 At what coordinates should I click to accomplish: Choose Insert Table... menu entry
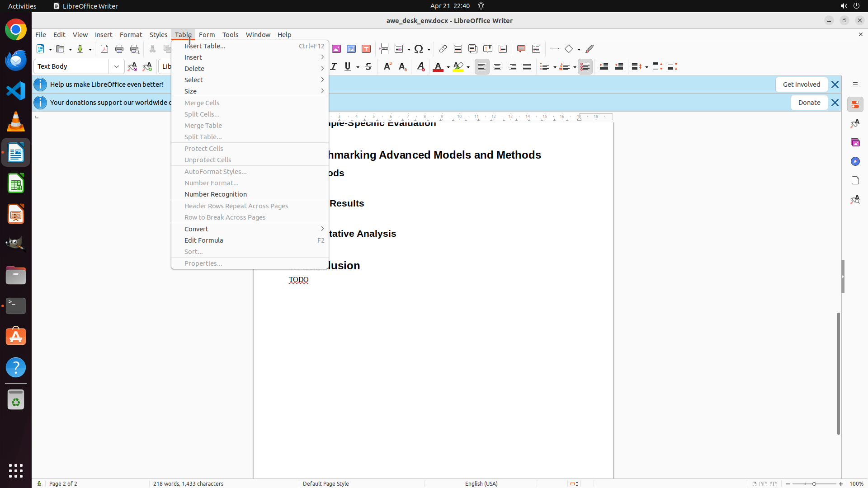(205, 46)
